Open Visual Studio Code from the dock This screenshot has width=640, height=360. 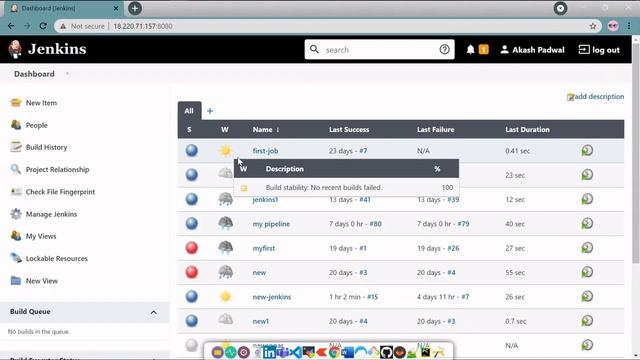pyautogui.click(x=295, y=352)
